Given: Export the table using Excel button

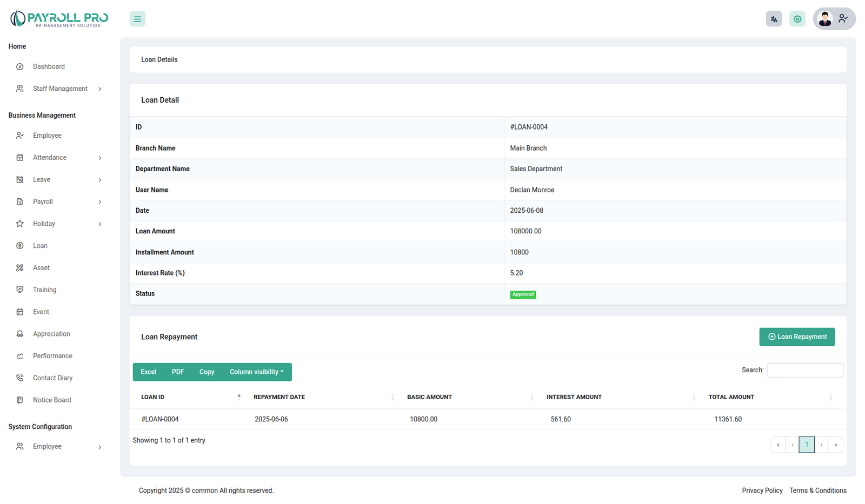Looking at the screenshot, I should pos(148,372).
